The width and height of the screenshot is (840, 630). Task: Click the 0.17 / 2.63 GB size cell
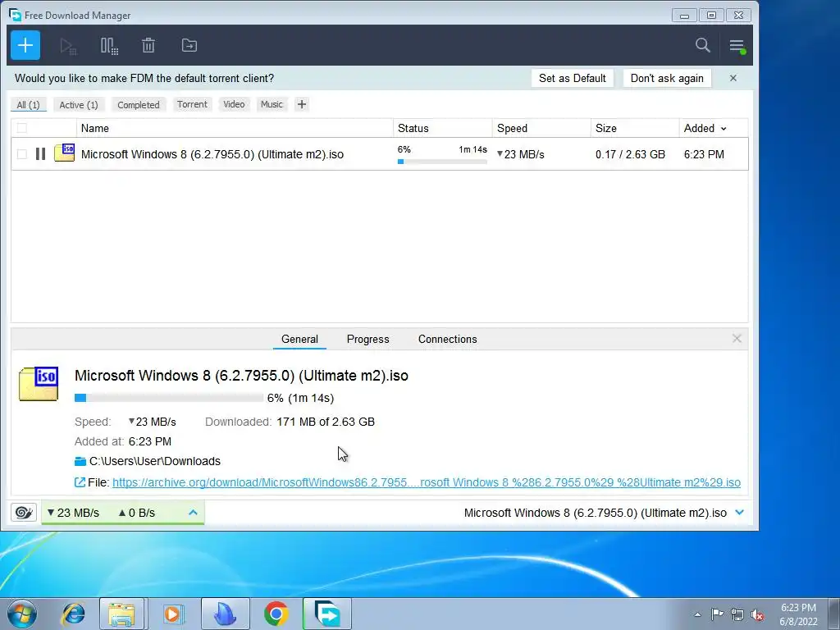pyautogui.click(x=630, y=154)
